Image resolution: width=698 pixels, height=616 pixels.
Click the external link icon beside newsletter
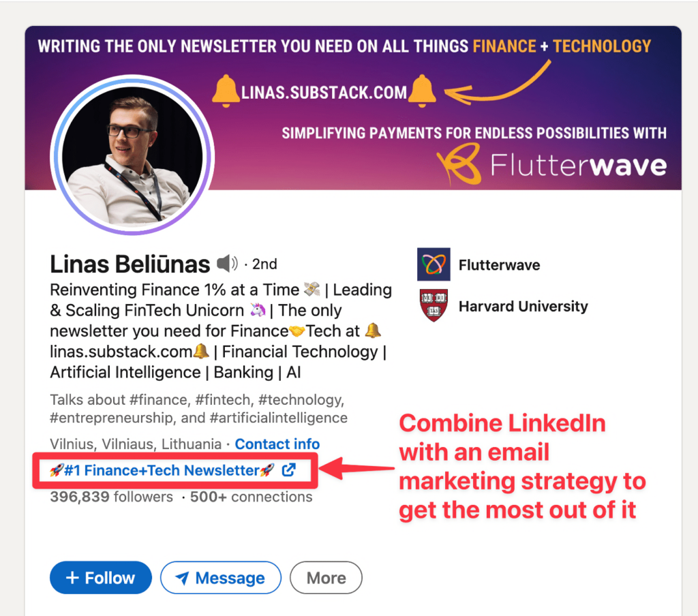[288, 469]
